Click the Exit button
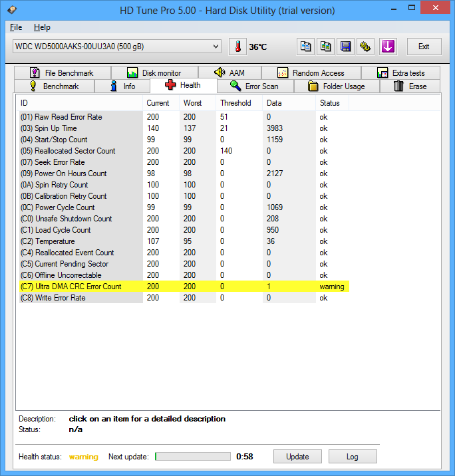The width and height of the screenshot is (455, 476). (424, 47)
